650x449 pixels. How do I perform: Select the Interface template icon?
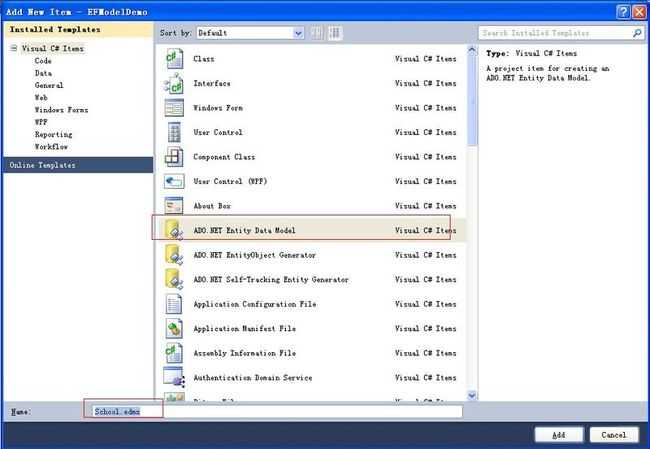(174, 83)
